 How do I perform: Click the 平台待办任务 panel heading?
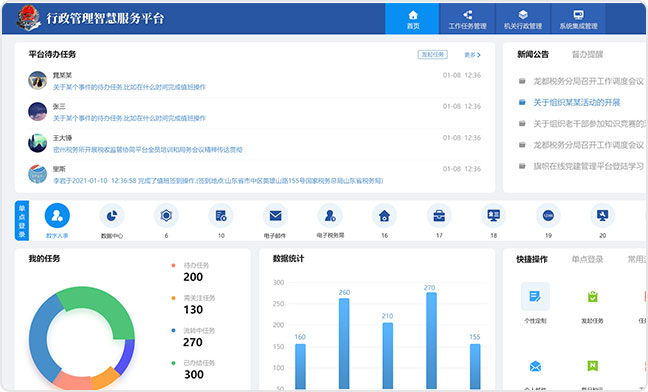tap(52, 54)
